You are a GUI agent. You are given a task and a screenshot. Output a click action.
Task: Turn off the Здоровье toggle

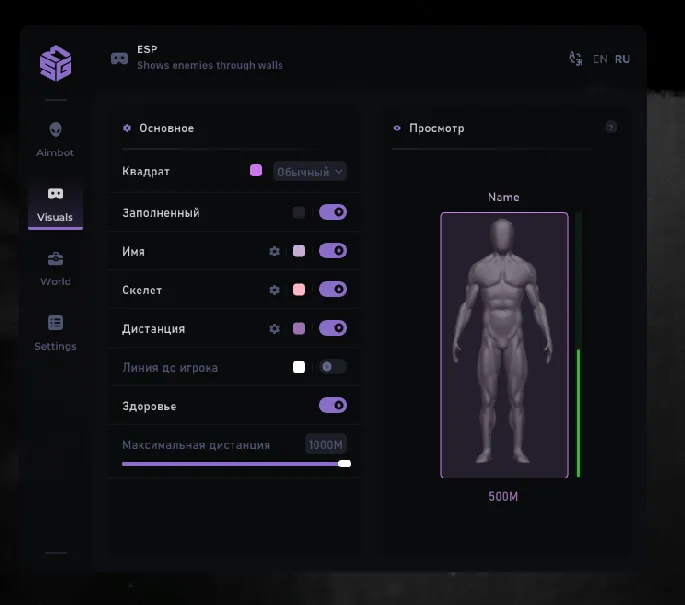[x=333, y=405]
